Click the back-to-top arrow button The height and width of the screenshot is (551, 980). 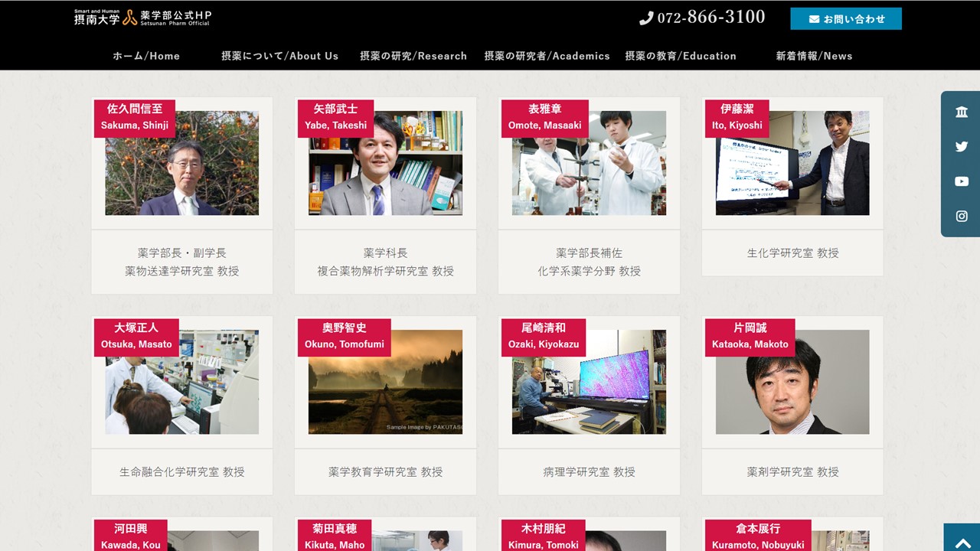tap(962, 537)
